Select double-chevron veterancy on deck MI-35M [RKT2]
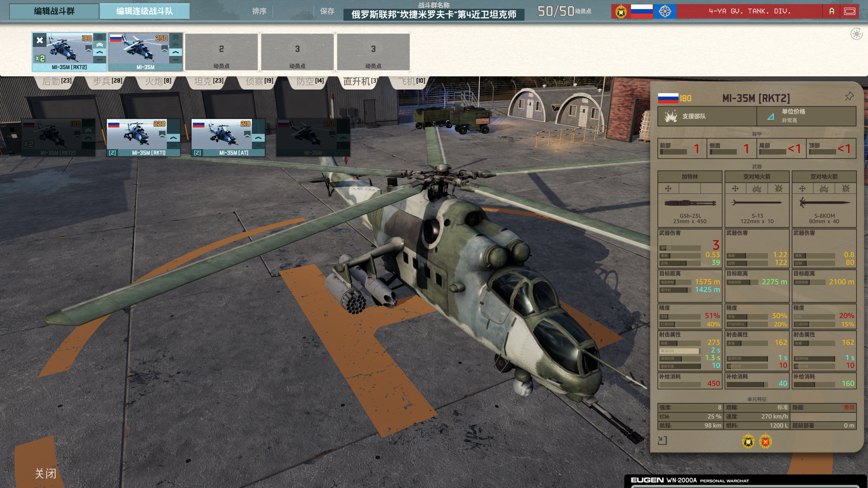Viewport: 868px width, 488px height. point(99,45)
